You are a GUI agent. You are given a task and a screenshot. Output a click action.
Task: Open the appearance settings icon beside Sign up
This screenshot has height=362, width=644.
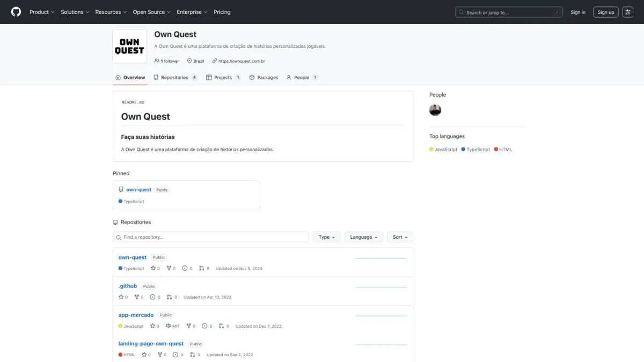pyautogui.click(x=628, y=12)
